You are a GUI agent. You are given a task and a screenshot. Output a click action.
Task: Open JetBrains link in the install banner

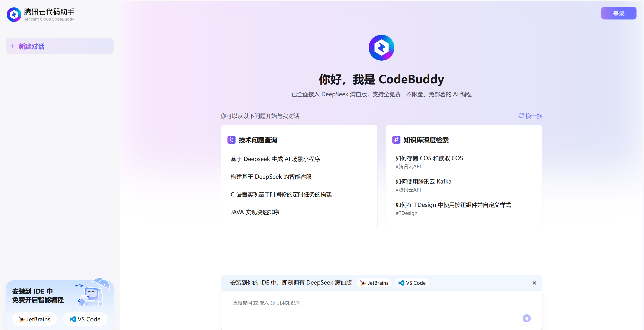pos(374,283)
